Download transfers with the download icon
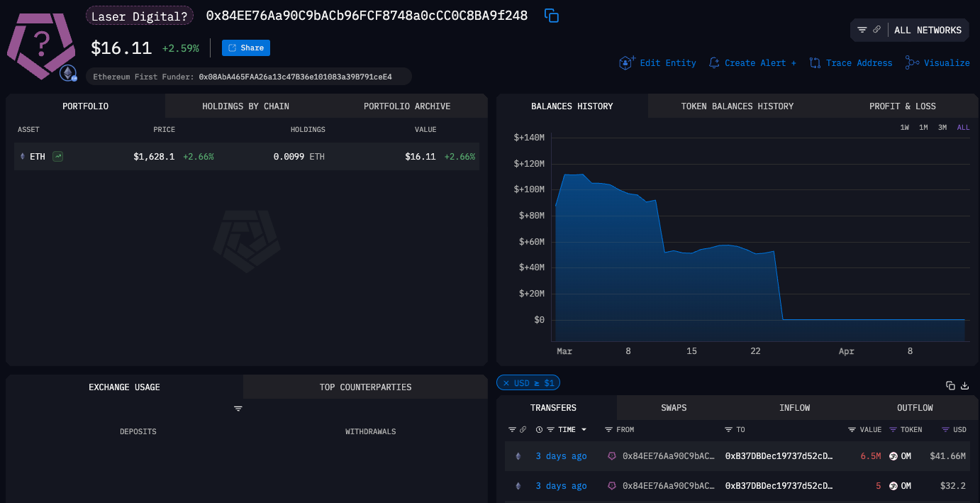The width and height of the screenshot is (980, 503). pyautogui.click(x=964, y=385)
